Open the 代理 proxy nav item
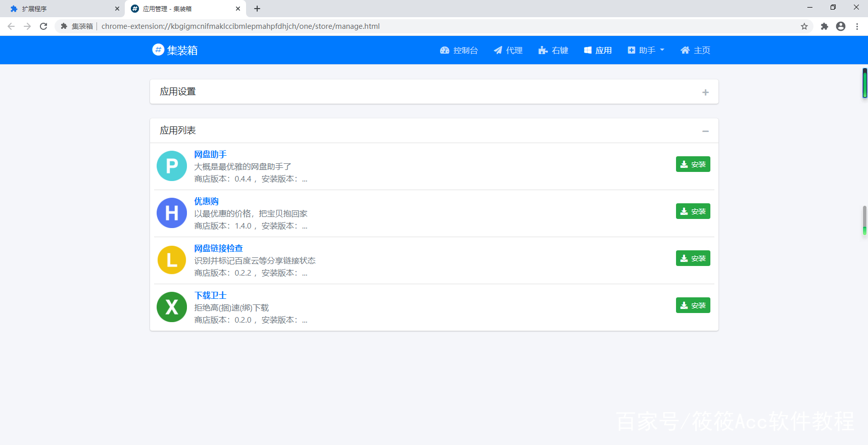 click(x=508, y=50)
